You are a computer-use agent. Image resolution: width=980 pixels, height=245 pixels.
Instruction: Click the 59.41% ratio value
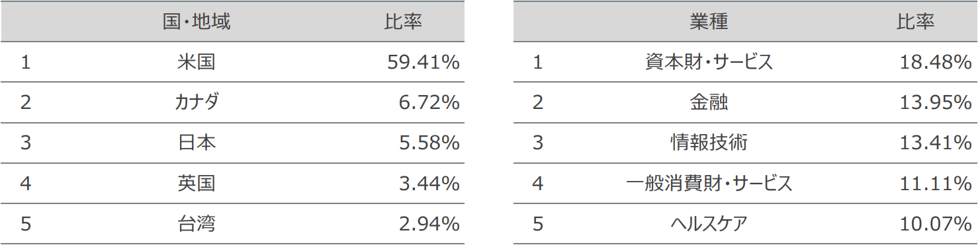pyautogui.click(x=423, y=62)
